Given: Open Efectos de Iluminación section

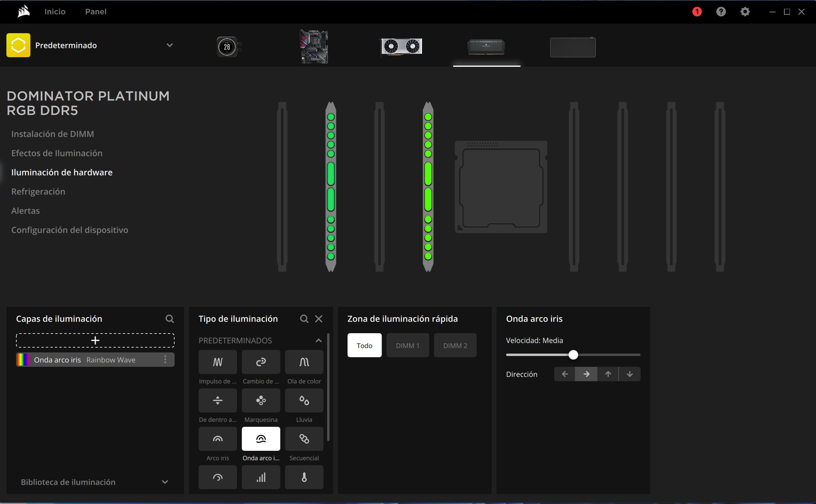Looking at the screenshot, I should point(57,153).
